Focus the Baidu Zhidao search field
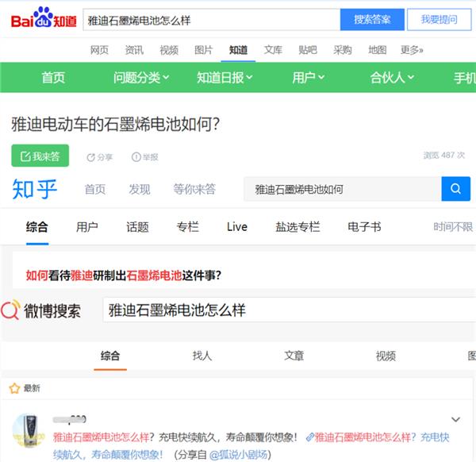The image size is (476, 462). click(212, 20)
